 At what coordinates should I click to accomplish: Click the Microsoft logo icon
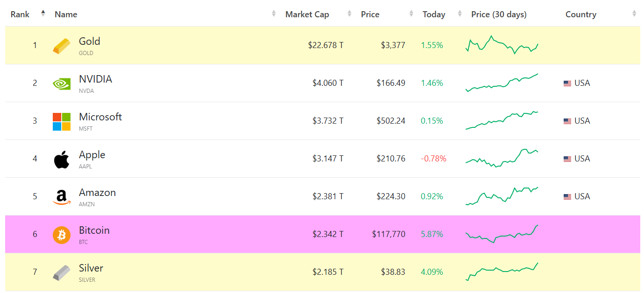tap(62, 121)
